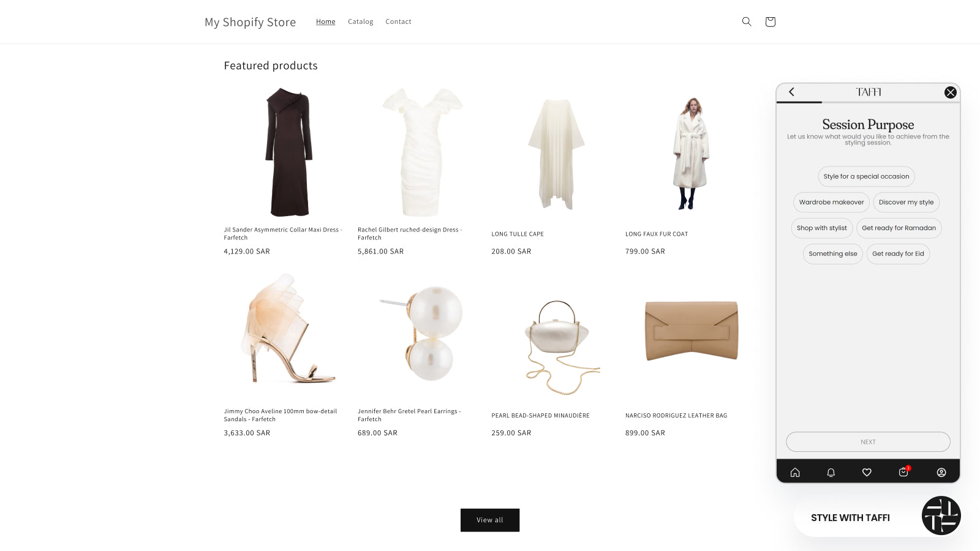Choose 'Get ready for Ramadan' option

[899, 228]
